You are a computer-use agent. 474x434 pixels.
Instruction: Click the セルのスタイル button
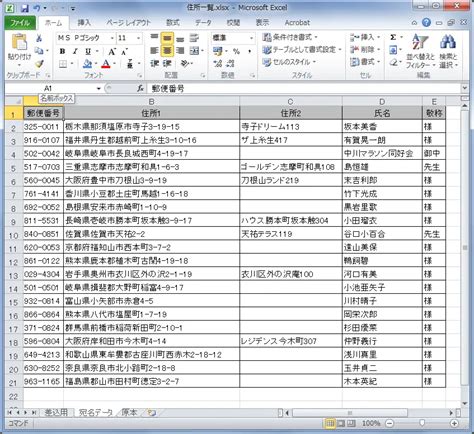click(x=289, y=62)
